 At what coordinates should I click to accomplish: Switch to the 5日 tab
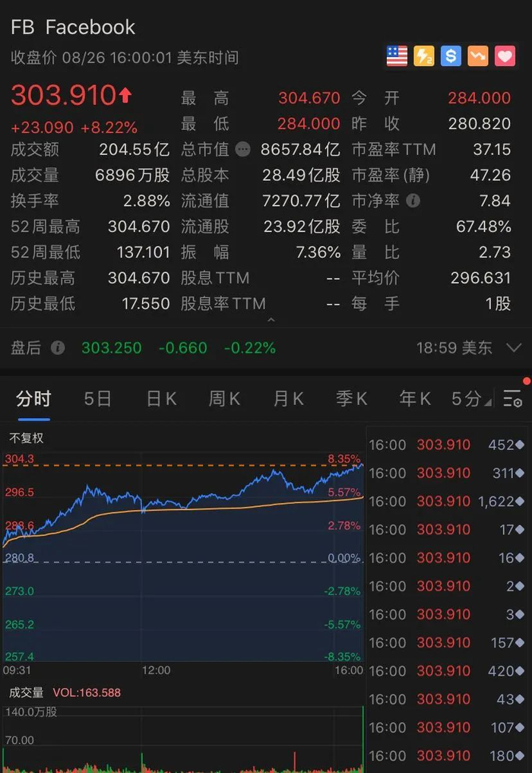point(97,398)
